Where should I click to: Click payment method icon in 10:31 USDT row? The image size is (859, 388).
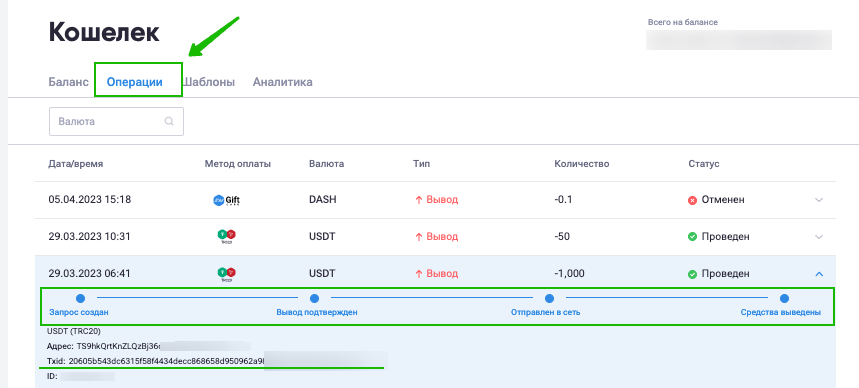[226, 237]
